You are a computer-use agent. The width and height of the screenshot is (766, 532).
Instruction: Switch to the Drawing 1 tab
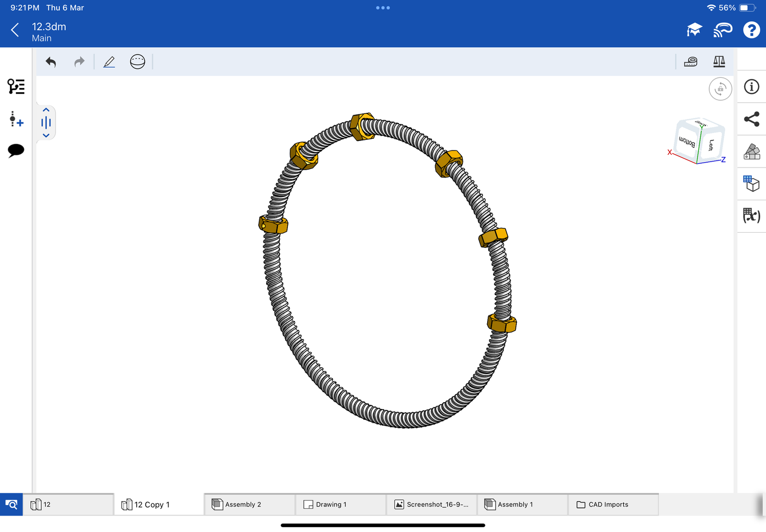tap(340, 504)
